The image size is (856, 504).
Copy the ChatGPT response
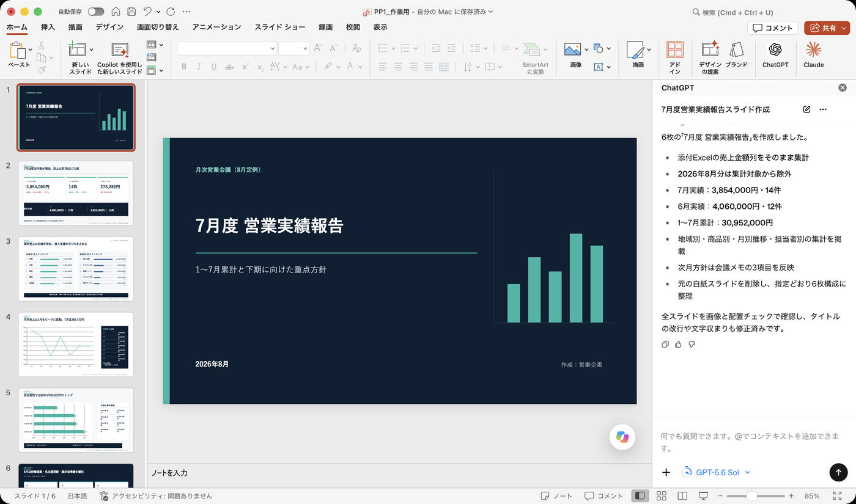point(665,345)
